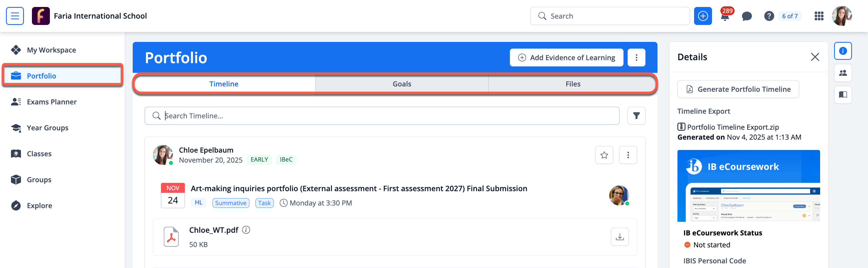
Task: Switch to the Goals tab
Action: pyautogui.click(x=402, y=84)
